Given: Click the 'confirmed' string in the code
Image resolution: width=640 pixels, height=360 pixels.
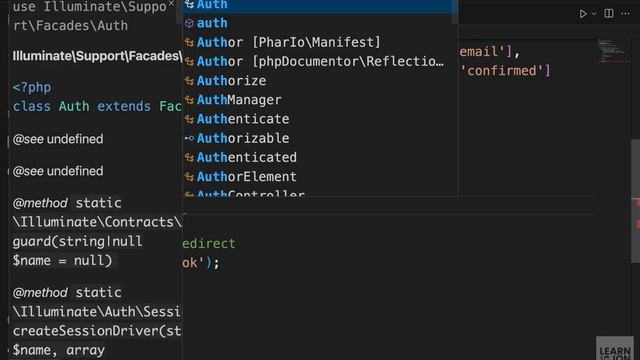Looking at the screenshot, I should click(502, 71).
